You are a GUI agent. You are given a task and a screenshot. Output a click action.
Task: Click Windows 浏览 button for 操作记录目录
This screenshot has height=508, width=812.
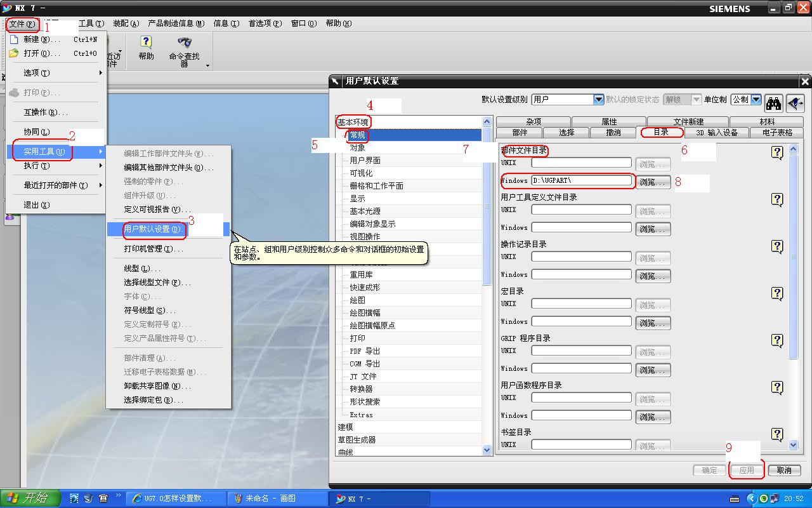coord(653,276)
